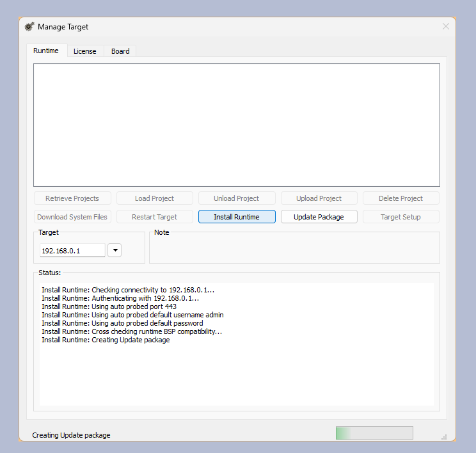Click the Retrieve Projects button

point(72,198)
